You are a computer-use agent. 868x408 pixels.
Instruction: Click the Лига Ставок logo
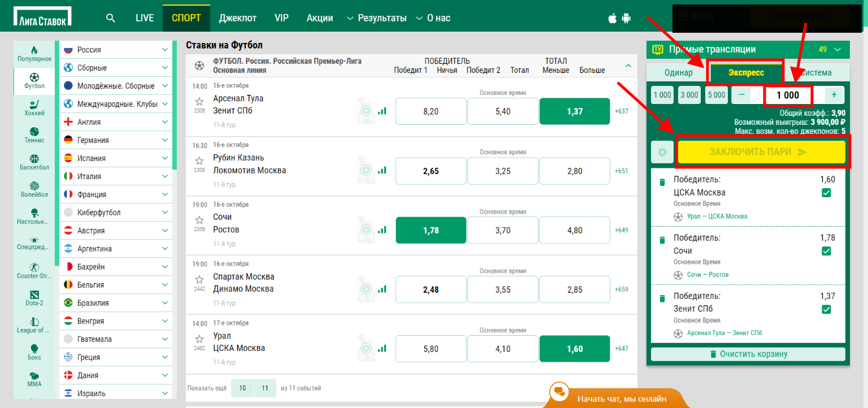(x=43, y=17)
